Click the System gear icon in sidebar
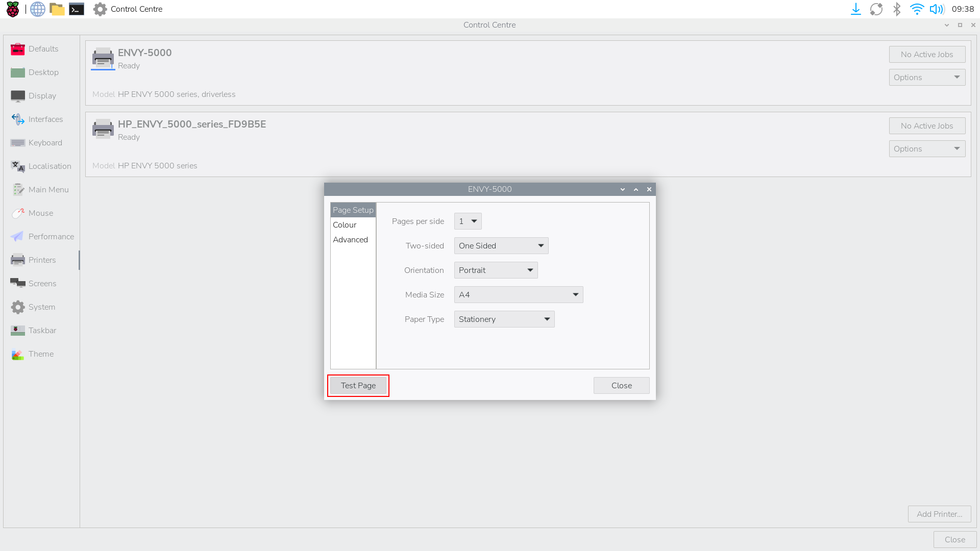 click(x=18, y=307)
